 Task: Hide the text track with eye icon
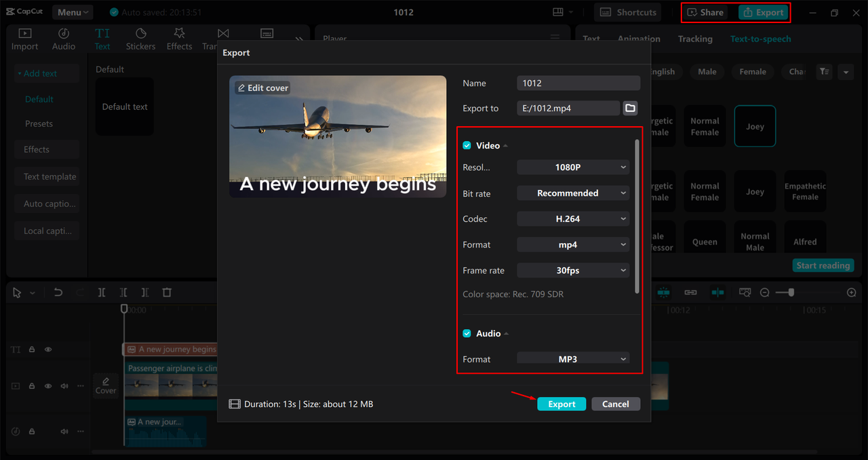[x=48, y=349]
